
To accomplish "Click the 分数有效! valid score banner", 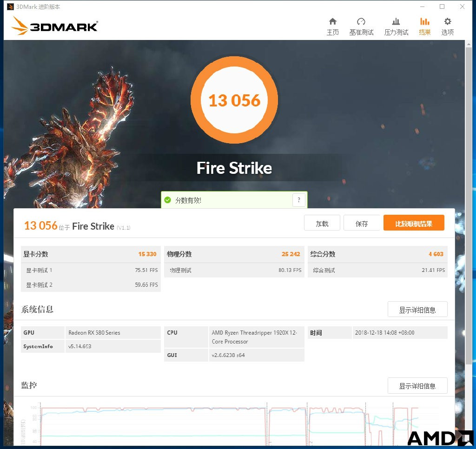I will point(234,200).
